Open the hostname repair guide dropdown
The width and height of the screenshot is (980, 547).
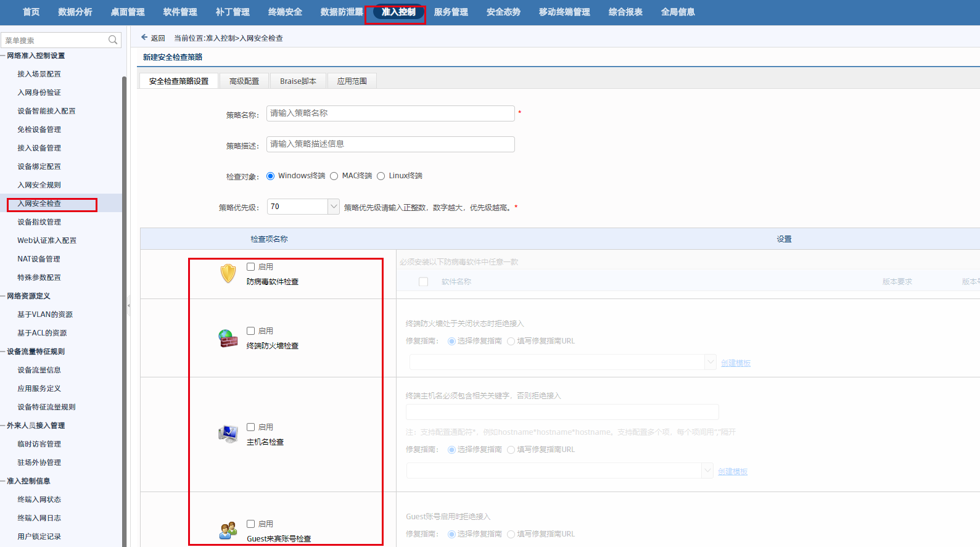coord(707,471)
